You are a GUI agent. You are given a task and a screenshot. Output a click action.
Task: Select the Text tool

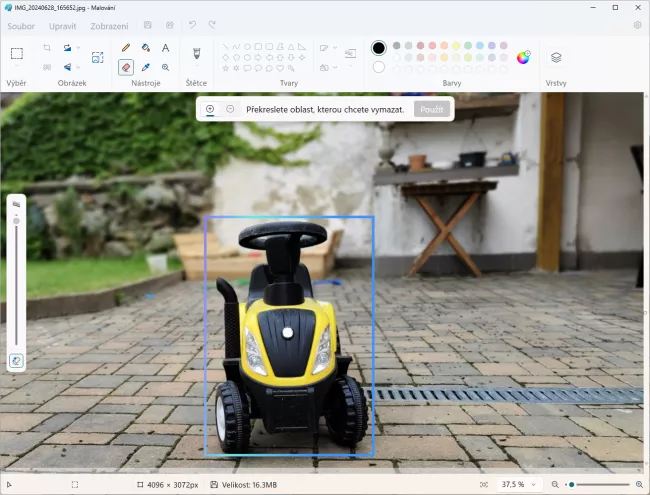point(165,48)
